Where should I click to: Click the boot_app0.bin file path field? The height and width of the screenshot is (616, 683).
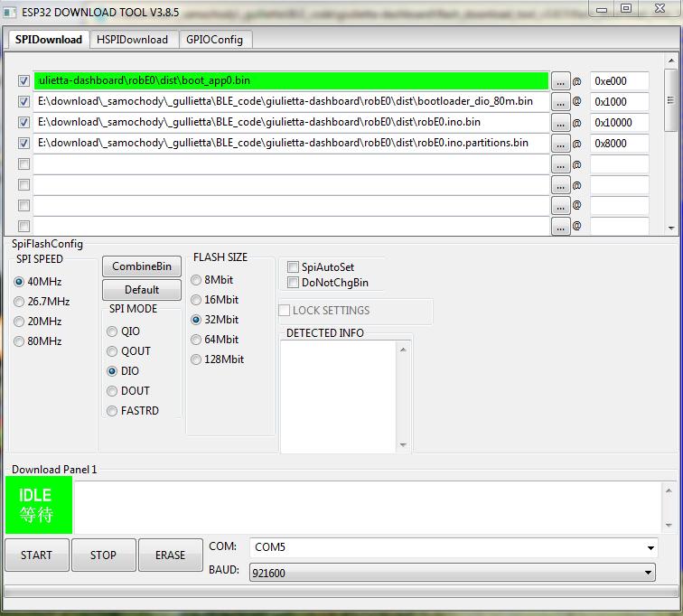click(292, 80)
